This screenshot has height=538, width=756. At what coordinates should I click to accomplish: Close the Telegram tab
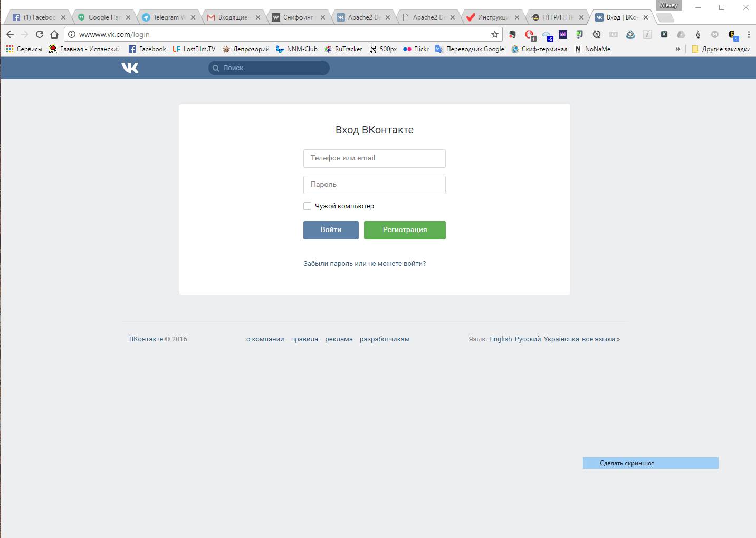tap(193, 17)
